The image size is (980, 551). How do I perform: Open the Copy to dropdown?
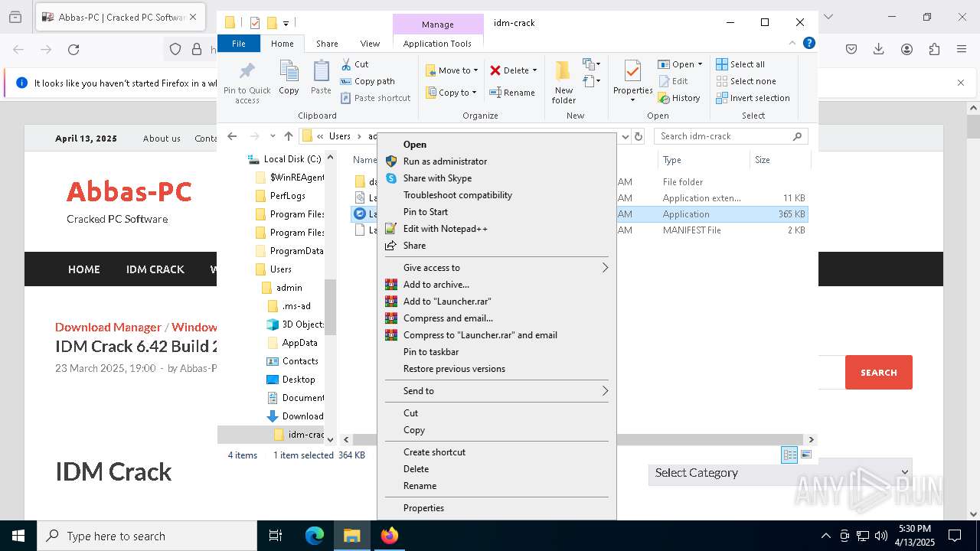pos(452,93)
